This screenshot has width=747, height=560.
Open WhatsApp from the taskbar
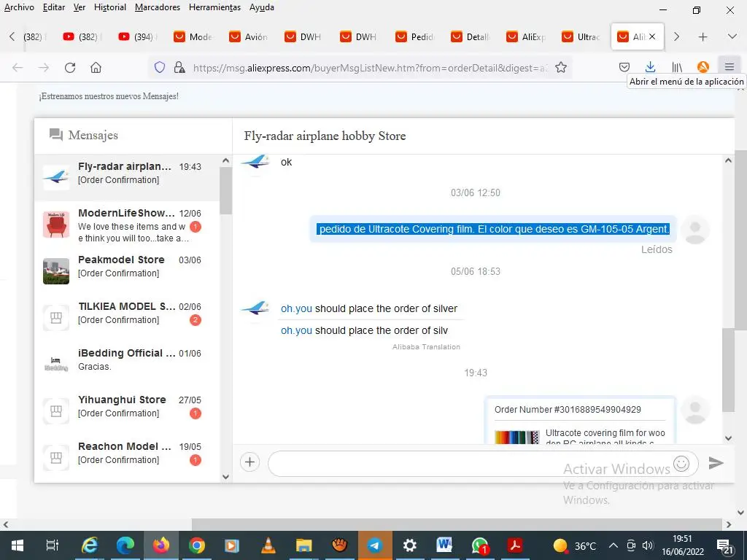tap(480, 545)
